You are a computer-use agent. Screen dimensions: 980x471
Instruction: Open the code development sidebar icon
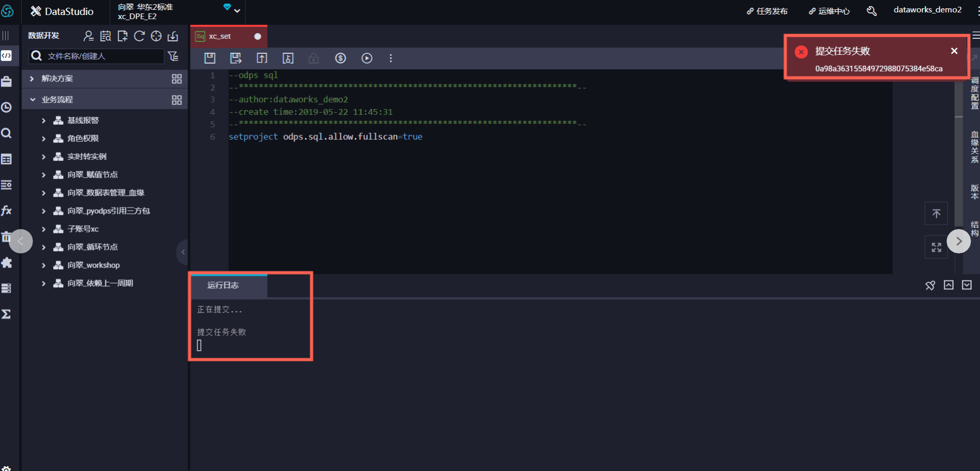pos(7,55)
